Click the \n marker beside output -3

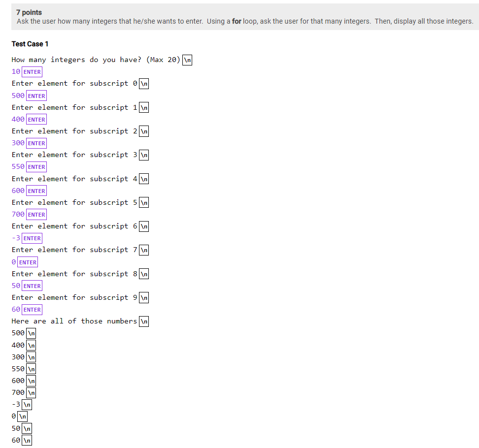coord(27,404)
